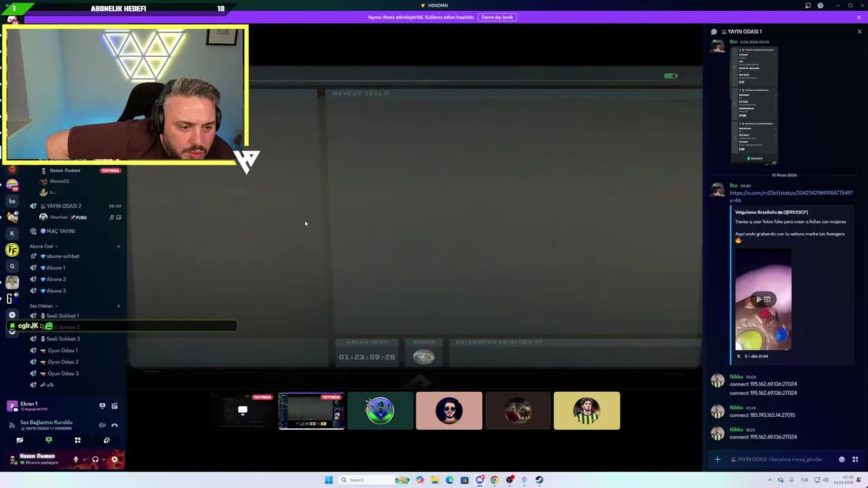Show hidden system tray icons

pos(770,480)
